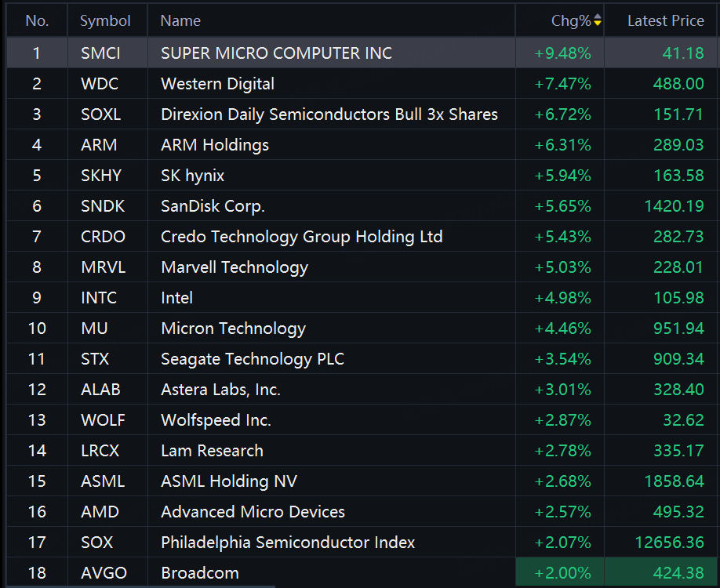The width and height of the screenshot is (720, 588).
Task: Open the SOXL symbol entry
Action: 100,114
